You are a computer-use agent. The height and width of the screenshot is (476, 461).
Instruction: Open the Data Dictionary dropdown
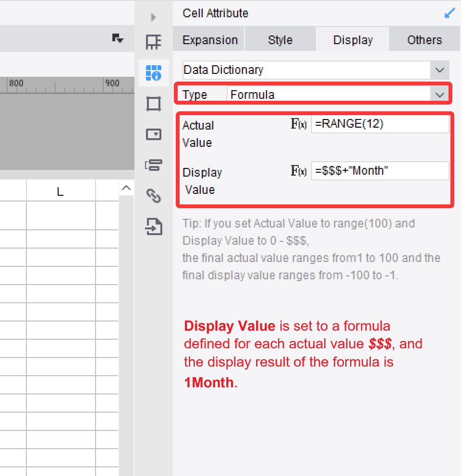[439, 70]
